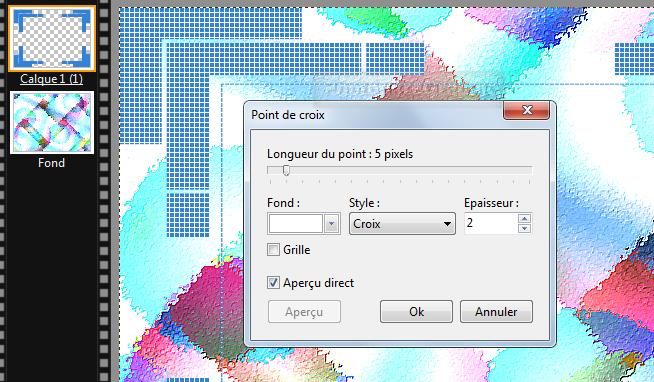654x382 pixels.
Task: Click the Fond layer name label
Action: (51, 163)
